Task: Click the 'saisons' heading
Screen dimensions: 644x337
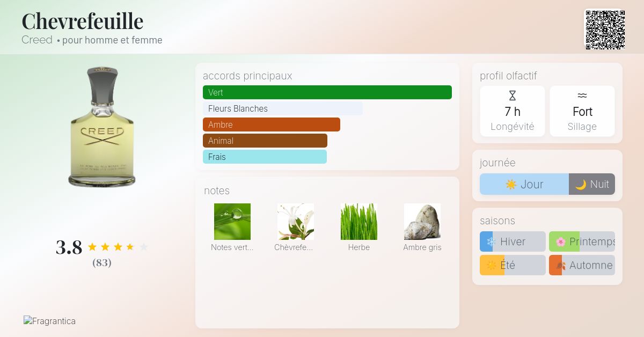Action: tap(497, 221)
